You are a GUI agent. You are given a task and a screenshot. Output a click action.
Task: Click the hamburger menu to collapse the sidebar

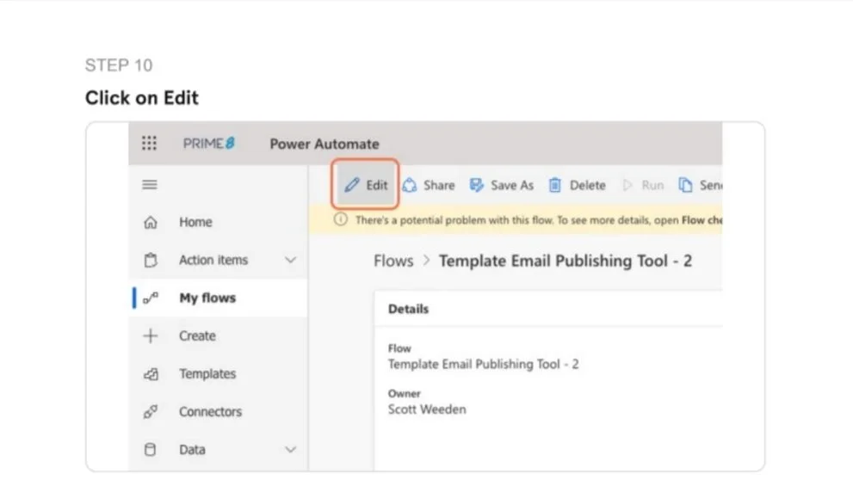(x=149, y=184)
